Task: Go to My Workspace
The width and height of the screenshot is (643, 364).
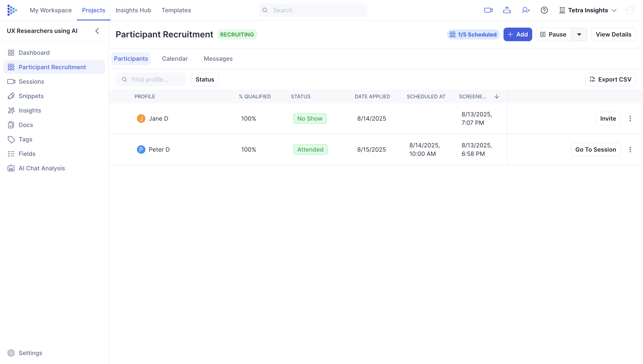Action: 51,10
